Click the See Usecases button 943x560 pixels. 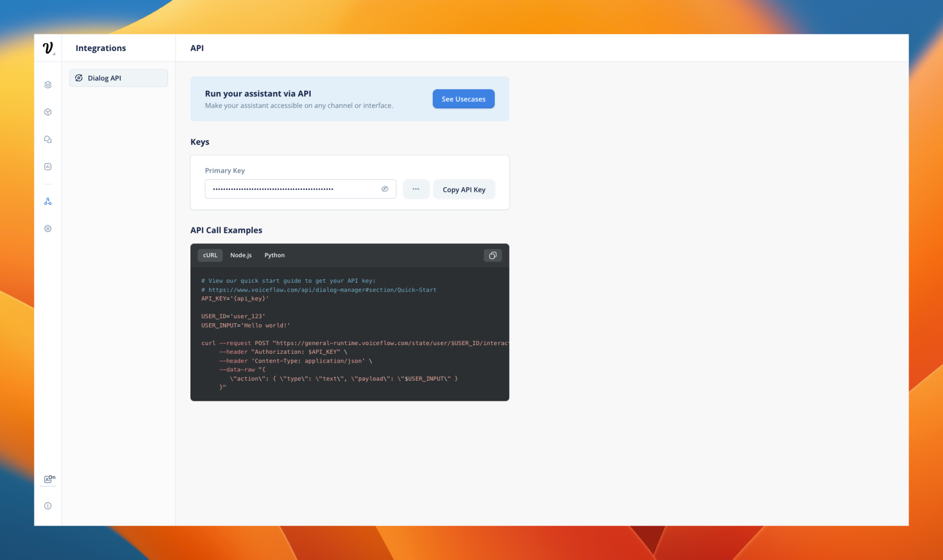coord(464,99)
